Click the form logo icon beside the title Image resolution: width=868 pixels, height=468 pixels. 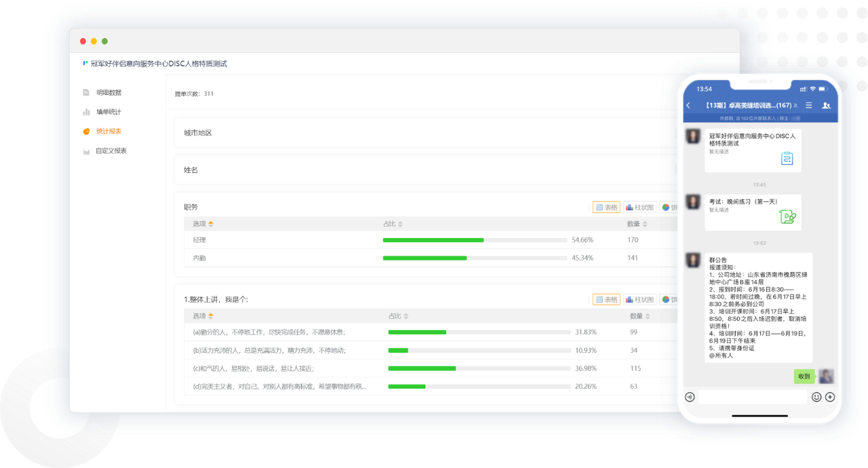pos(85,63)
